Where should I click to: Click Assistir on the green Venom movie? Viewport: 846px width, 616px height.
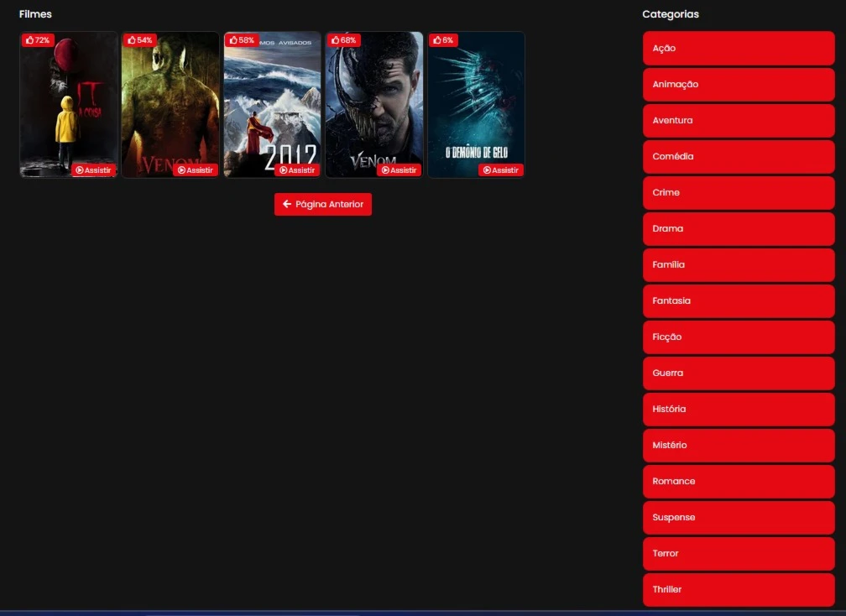pyautogui.click(x=196, y=170)
